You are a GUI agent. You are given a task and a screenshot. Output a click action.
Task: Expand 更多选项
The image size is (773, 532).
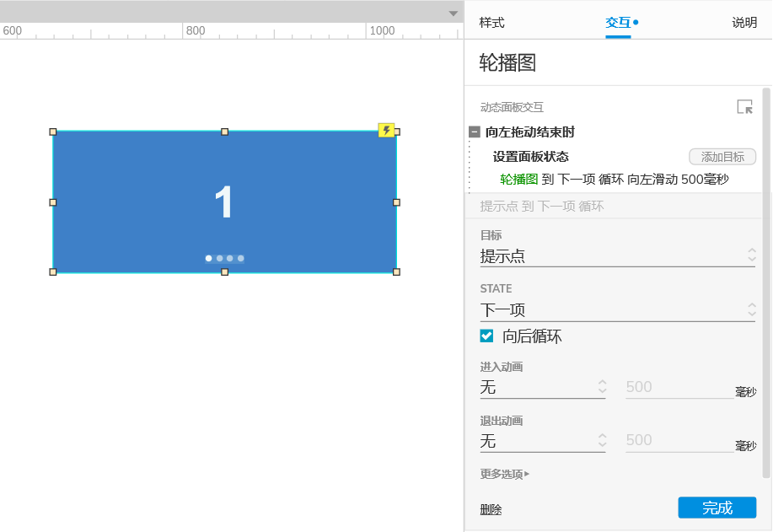click(x=504, y=474)
